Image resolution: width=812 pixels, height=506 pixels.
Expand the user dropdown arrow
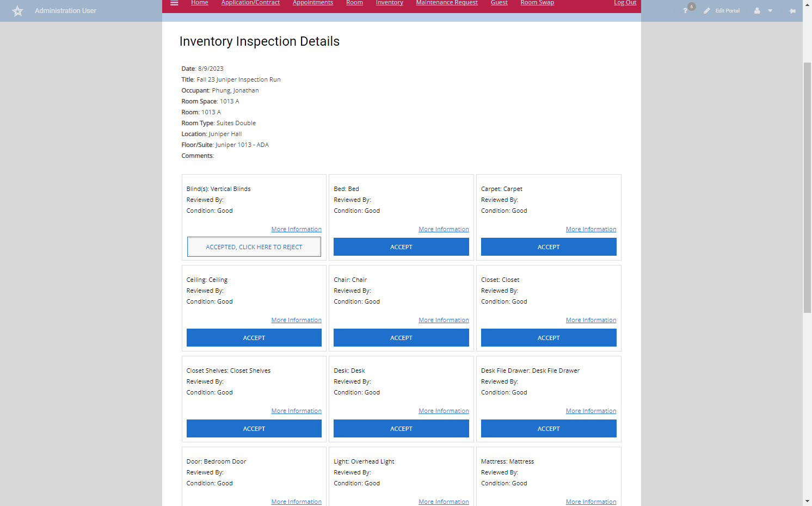point(770,11)
